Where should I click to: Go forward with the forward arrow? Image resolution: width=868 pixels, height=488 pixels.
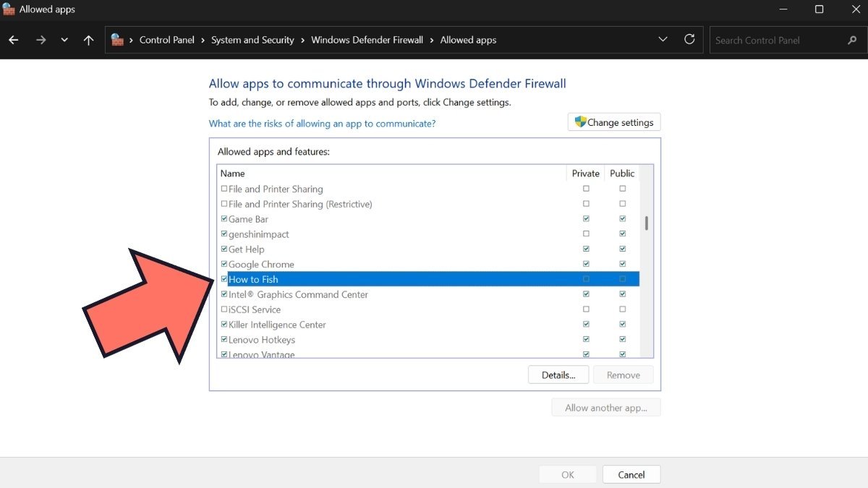coord(41,40)
